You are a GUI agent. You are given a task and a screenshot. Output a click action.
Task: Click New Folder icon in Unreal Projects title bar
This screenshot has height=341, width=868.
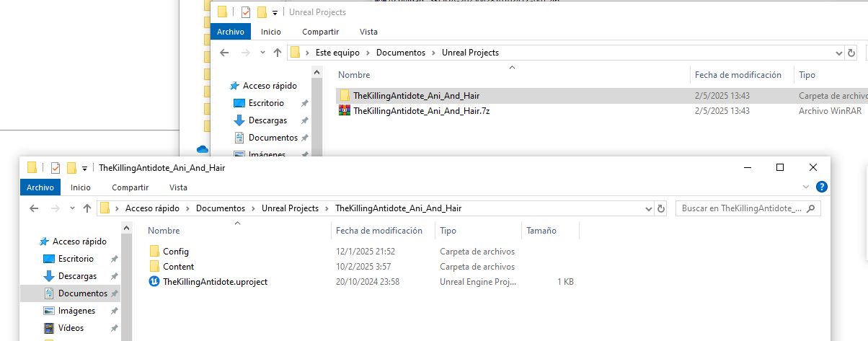point(262,12)
